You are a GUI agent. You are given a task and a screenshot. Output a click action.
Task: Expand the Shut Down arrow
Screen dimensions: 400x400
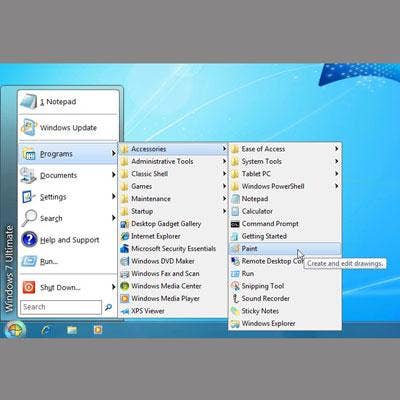pos(114,287)
